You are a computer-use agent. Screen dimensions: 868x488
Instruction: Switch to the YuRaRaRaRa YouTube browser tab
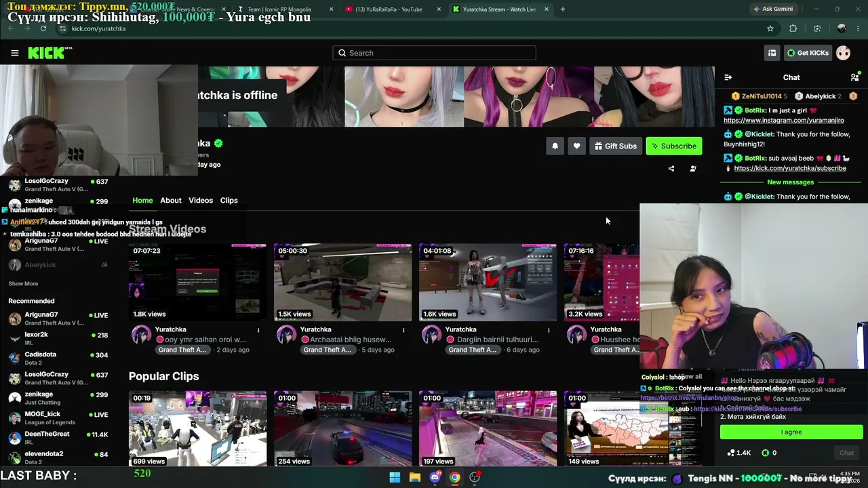pyautogui.click(x=393, y=9)
